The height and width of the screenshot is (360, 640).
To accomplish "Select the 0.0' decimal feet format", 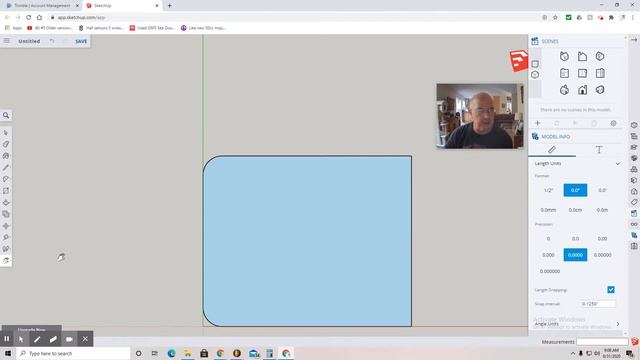I will click(x=602, y=190).
